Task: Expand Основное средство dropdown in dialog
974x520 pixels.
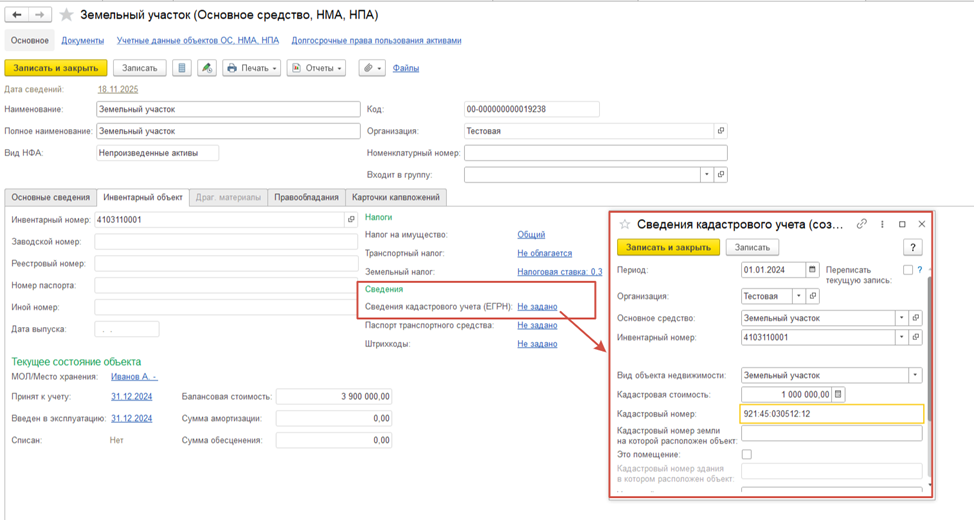Action: (x=902, y=317)
